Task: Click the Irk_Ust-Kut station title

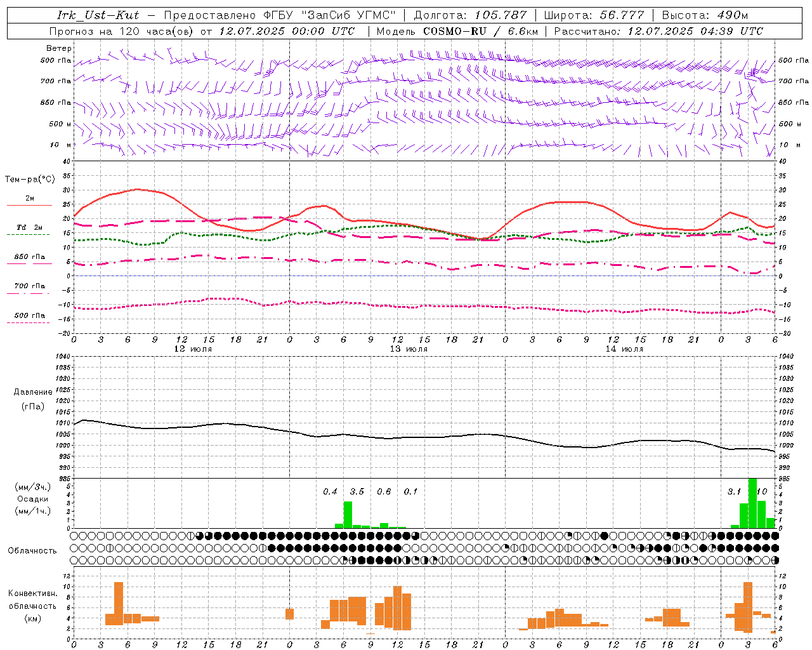Action: point(98,15)
